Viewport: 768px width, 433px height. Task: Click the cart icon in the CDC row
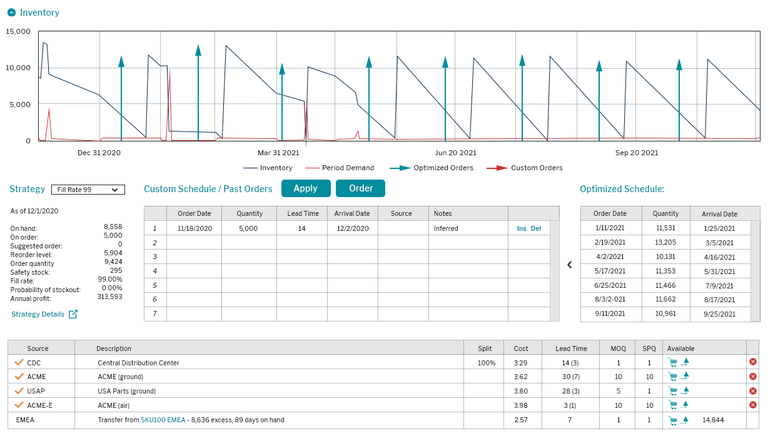coord(673,362)
